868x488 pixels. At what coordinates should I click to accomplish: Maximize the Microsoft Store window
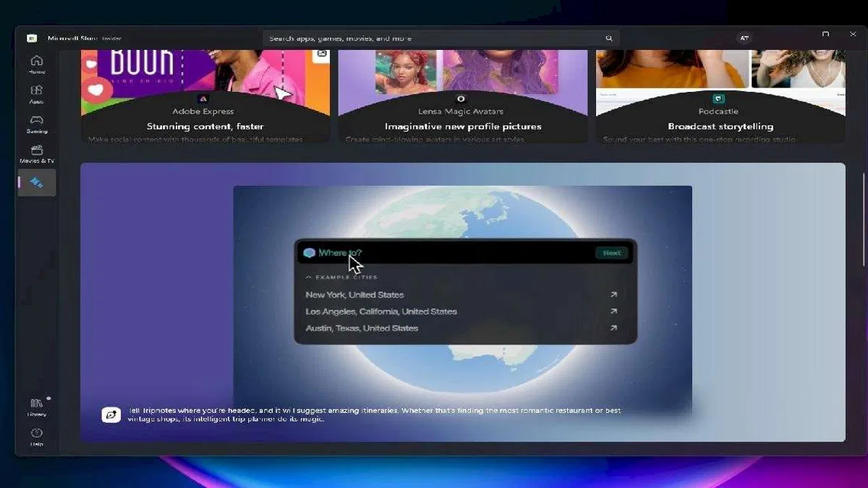pos(825,34)
